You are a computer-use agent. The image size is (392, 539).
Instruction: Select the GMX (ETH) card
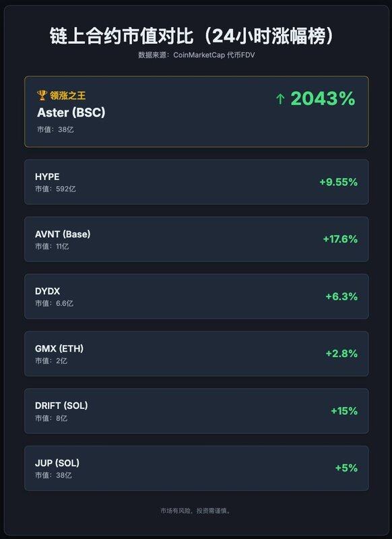197,354
